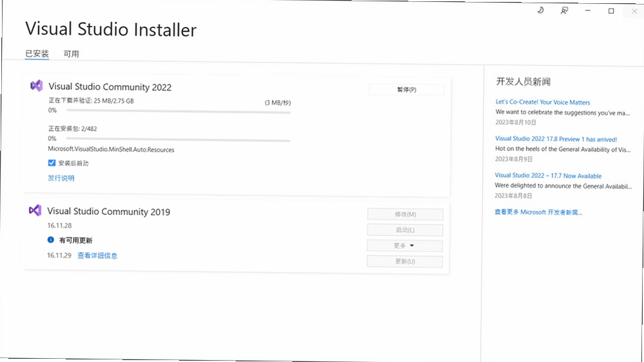Click the 2023年8月9日 news date
The image size is (644, 362).
click(514, 159)
